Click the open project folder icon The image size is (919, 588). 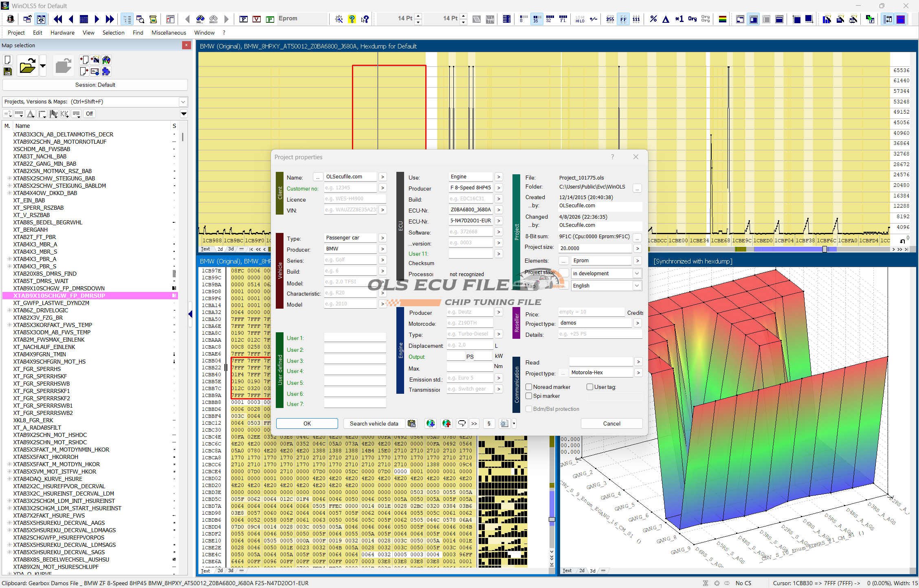27,66
